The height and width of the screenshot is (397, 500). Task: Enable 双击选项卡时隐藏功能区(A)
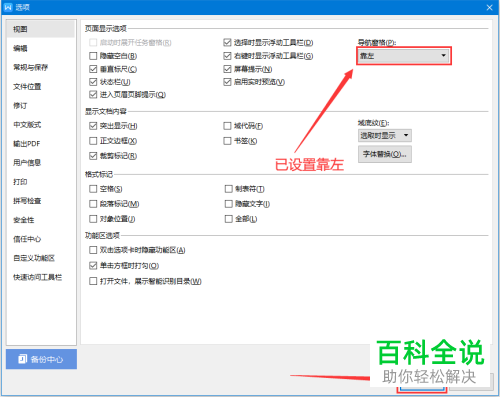[x=93, y=250]
